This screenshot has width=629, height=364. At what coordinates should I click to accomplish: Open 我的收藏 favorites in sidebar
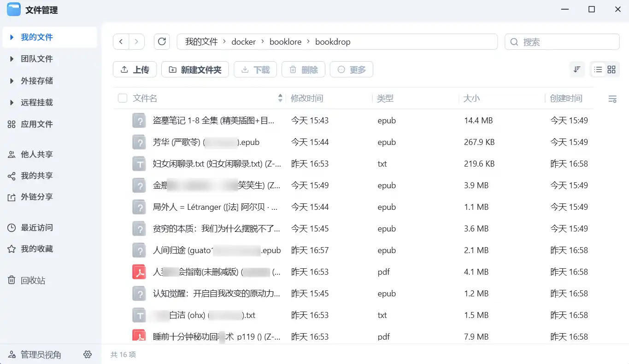coord(36,249)
